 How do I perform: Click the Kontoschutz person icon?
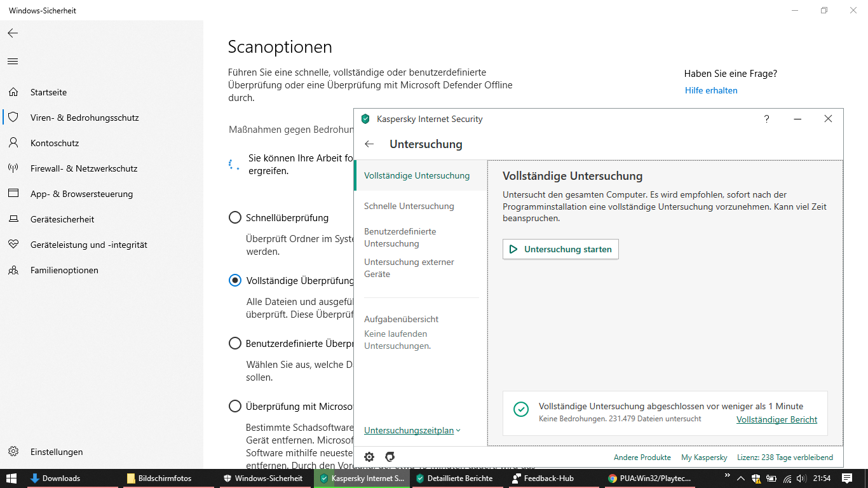coord(13,143)
